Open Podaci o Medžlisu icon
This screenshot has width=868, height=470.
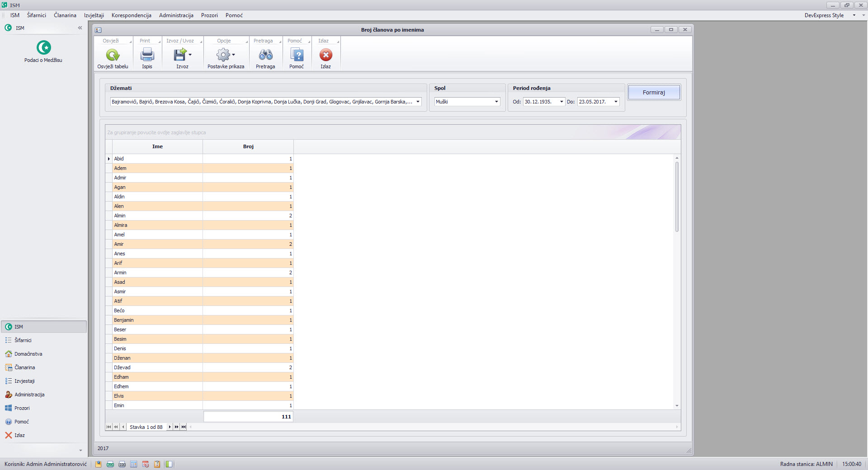click(x=43, y=48)
